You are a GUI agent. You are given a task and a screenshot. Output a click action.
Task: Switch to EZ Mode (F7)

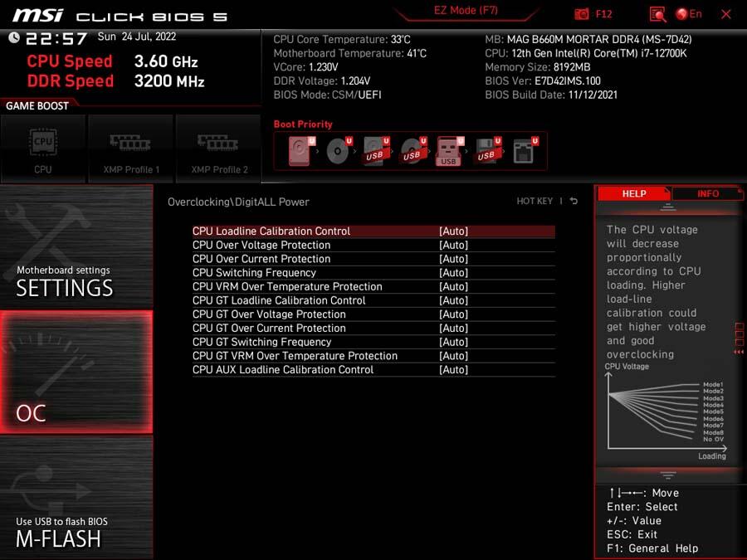466,11
